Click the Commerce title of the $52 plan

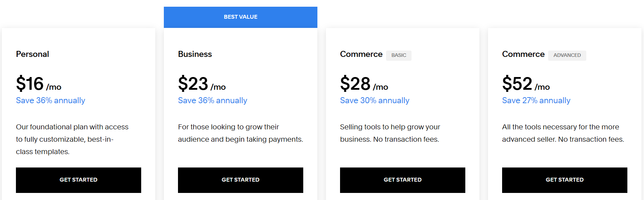[523, 54]
